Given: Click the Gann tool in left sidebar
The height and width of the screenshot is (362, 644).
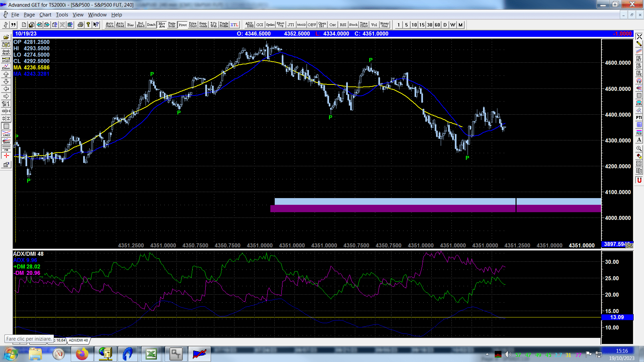Looking at the screenshot, I should pos(6,141).
